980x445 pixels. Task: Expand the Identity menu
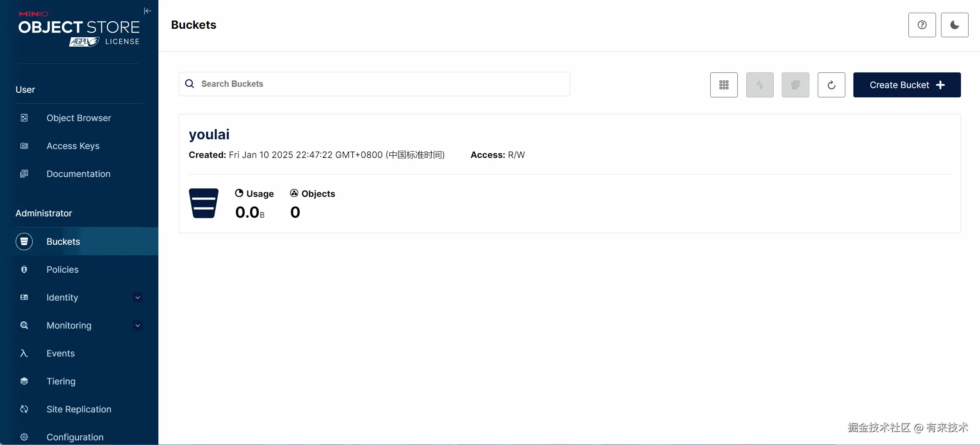tap(62, 297)
